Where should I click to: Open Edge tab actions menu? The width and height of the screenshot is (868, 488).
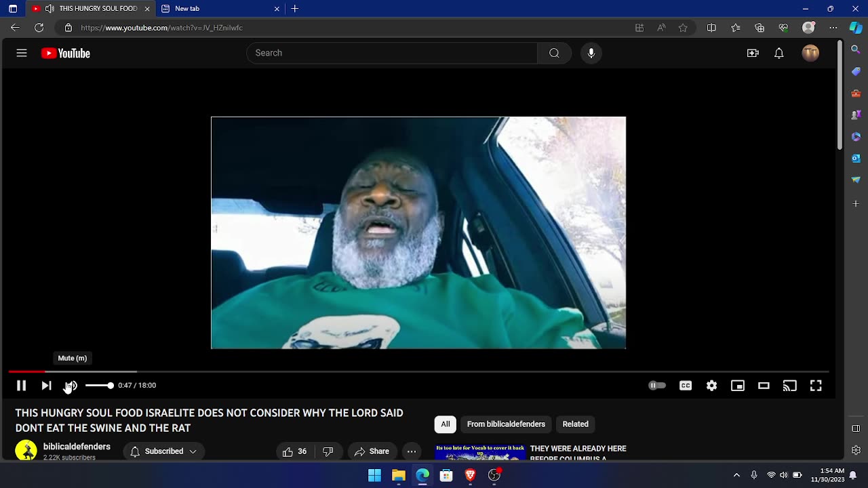point(13,9)
